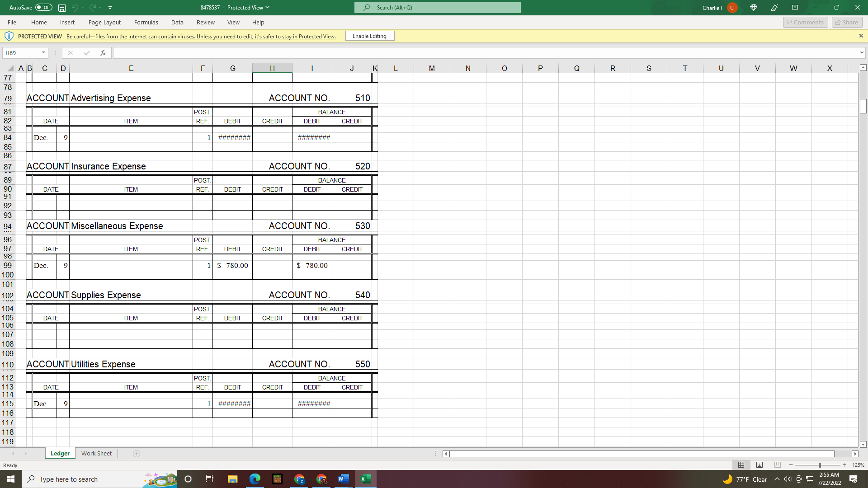The image size is (868, 488).
Task: Open the Customize Quick Access Toolbar dropdown
Action: [110, 7]
